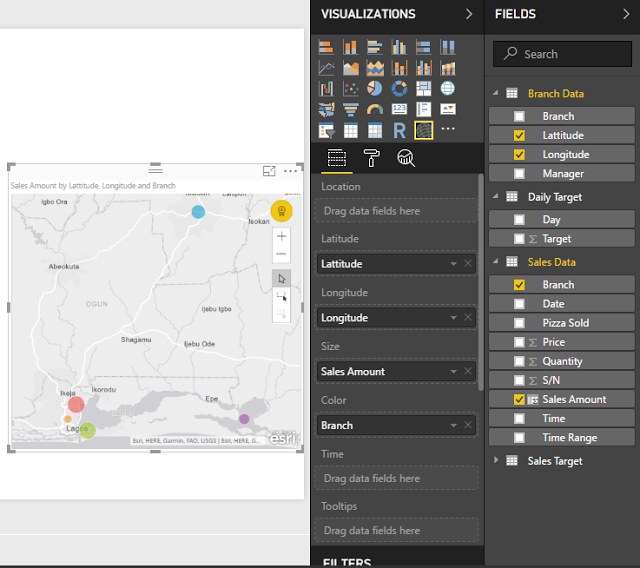640x568 pixels.
Task: Select the matrix visual
Action: coord(375,131)
